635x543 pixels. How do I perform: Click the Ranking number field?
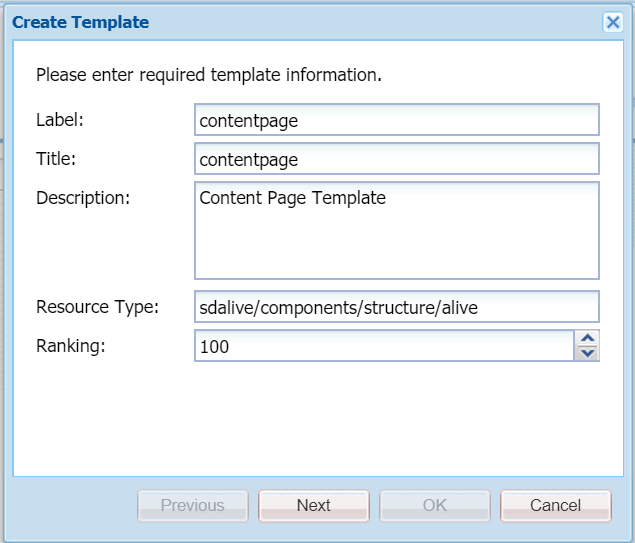point(384,346)
